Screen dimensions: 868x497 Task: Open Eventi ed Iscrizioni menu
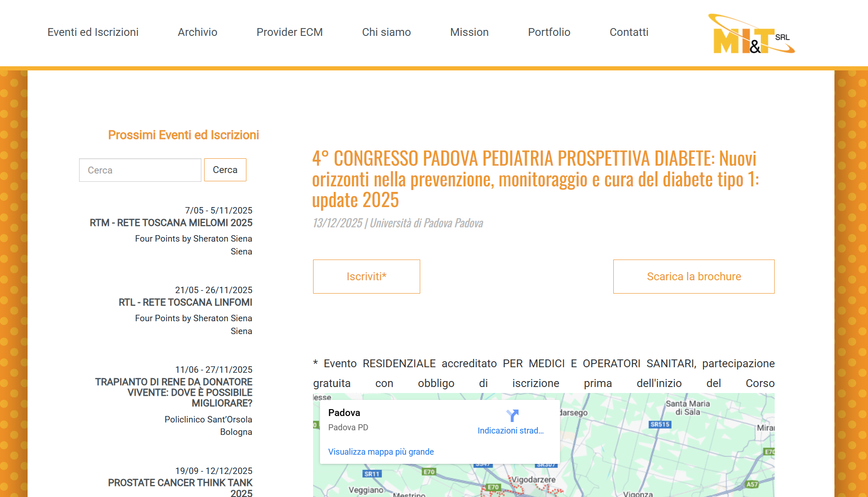93,32
